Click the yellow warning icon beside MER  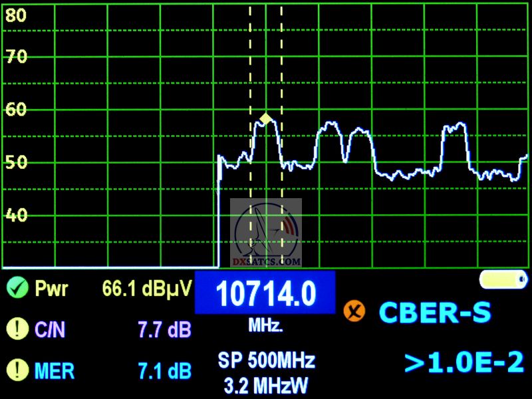pos(17,369)
